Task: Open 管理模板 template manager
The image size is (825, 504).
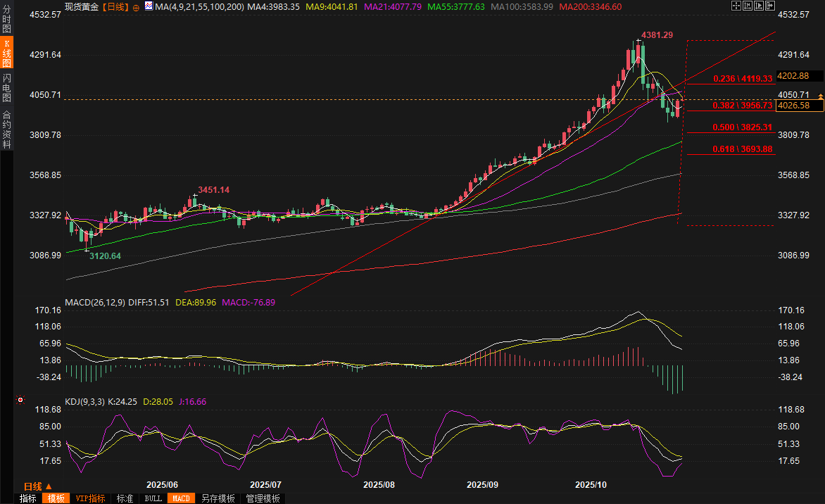Action: (263, 498)
